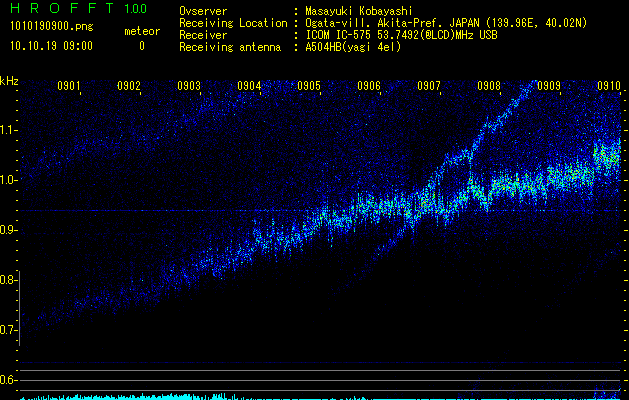The height and width of the screenshot is (400, 629).
Task: Click the 1.1 kHz axis label
Action: point(8,130)
